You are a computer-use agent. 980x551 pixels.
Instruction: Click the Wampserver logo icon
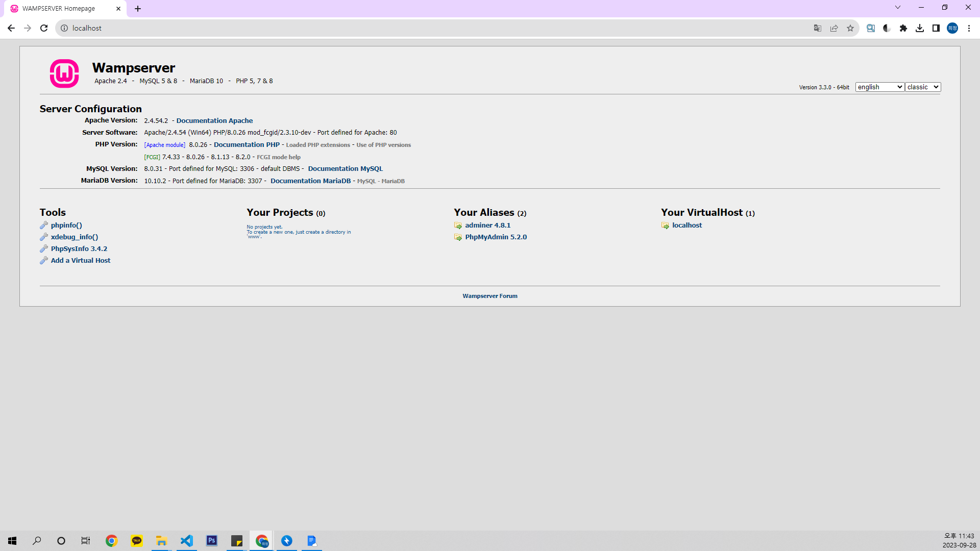coord(64,73)
